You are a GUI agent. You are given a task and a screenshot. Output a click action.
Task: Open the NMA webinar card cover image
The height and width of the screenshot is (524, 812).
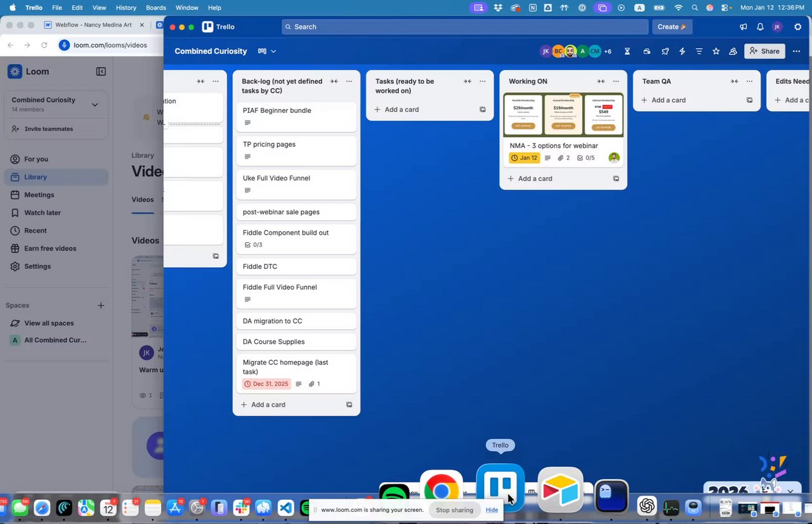[x=563, y=115]
